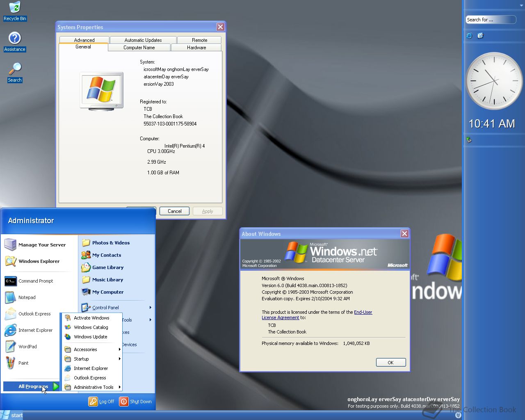525x420 pixels.
Task: Open the Music Library folder
Action: click(103, 280)
